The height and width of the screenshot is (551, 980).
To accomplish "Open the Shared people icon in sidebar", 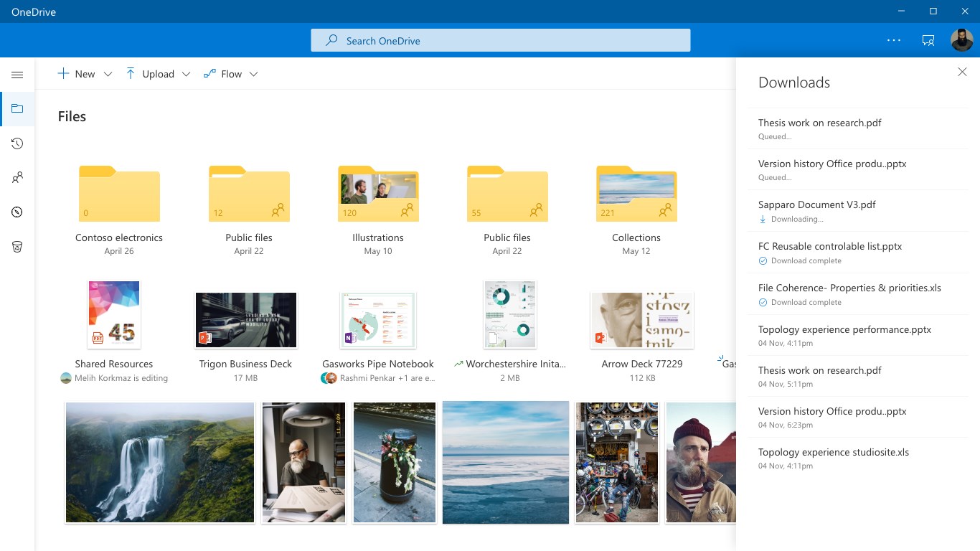I will (x=17, y=178).
